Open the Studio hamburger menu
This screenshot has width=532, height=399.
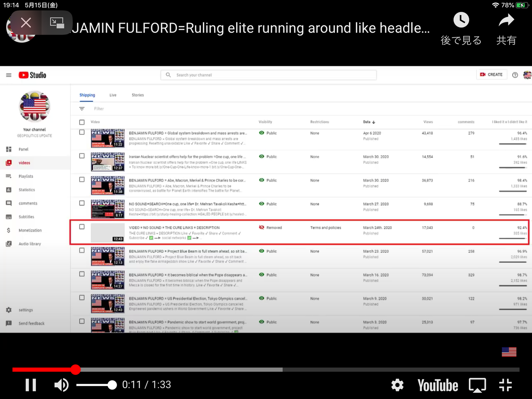click(9, 75)
